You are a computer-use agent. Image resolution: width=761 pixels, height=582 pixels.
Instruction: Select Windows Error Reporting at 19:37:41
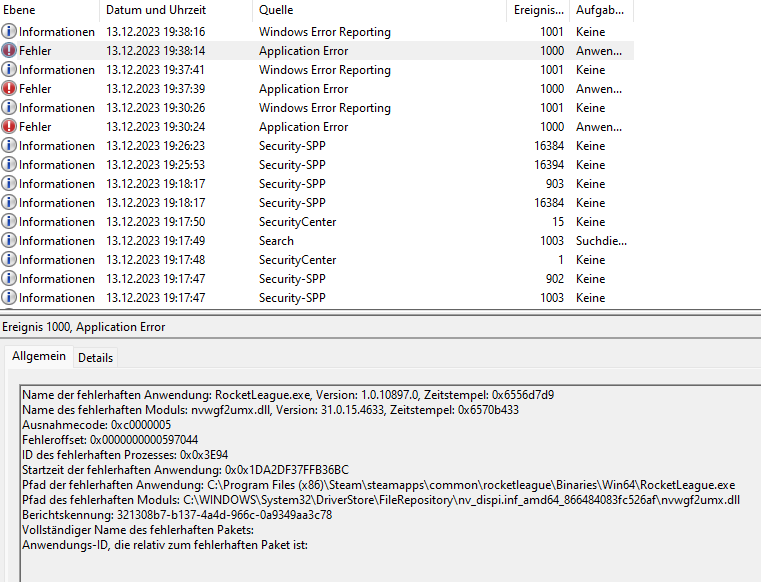(x=325, y=69)
